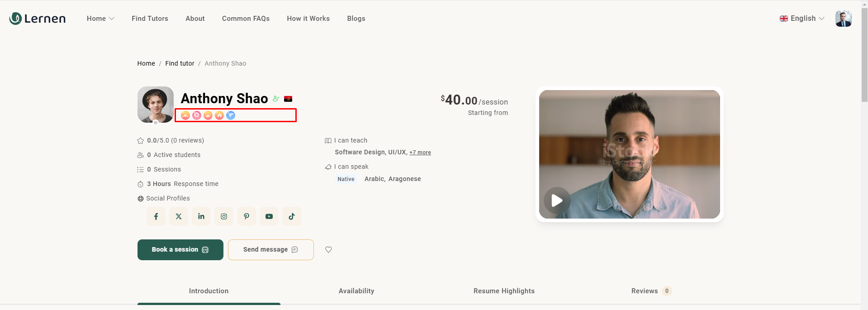
Task: Open the English language selector
Action: coord(802,19)
